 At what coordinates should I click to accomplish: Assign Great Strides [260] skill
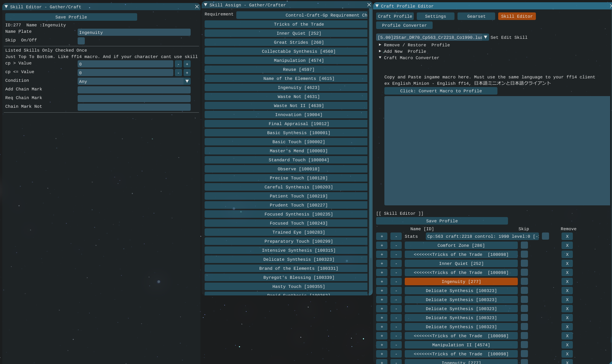[286, 42]
